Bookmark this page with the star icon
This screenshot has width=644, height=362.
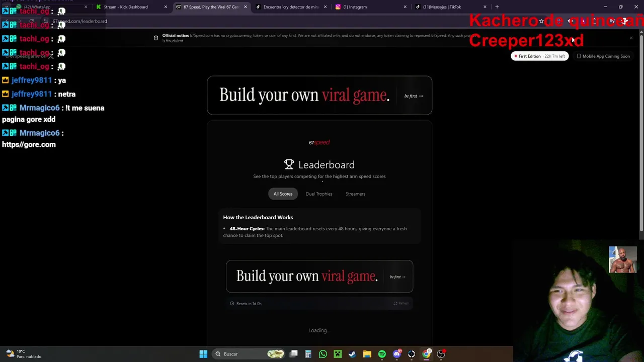click(541, 21)
